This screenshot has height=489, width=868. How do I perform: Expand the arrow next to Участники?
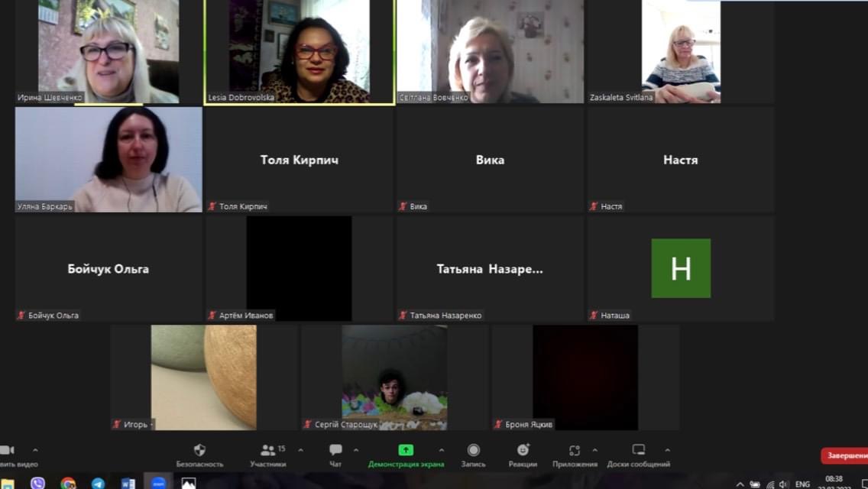pyautogui.click(x=300, y=450)
